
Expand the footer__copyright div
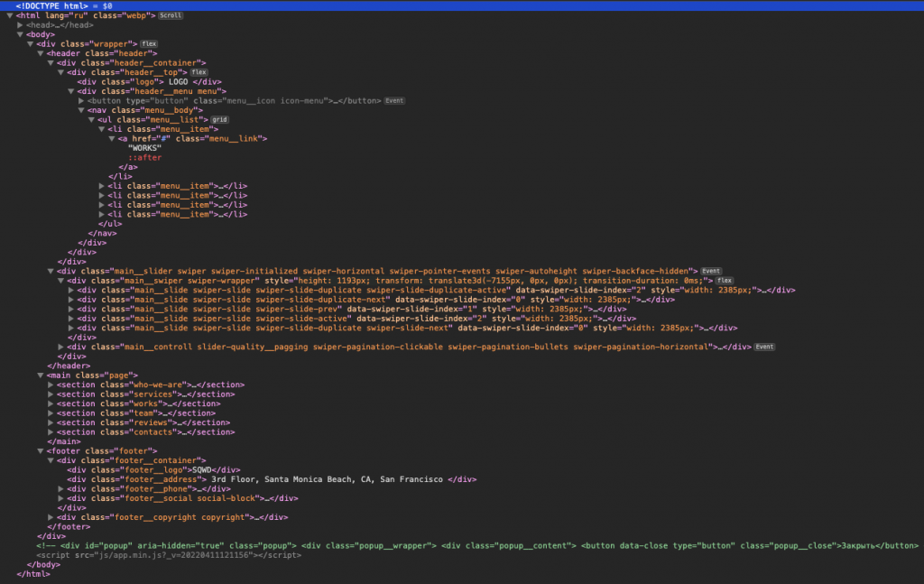coord(51,517)
